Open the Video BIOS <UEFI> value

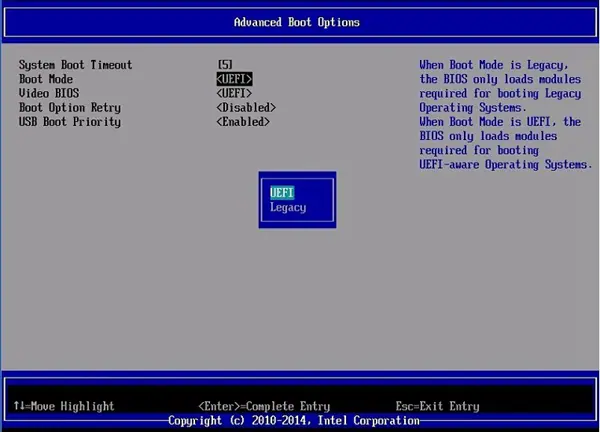coord(234,93)
